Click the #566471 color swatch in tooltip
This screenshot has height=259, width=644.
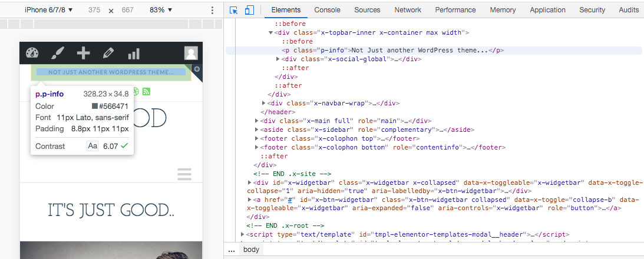(x=94, y=107)
